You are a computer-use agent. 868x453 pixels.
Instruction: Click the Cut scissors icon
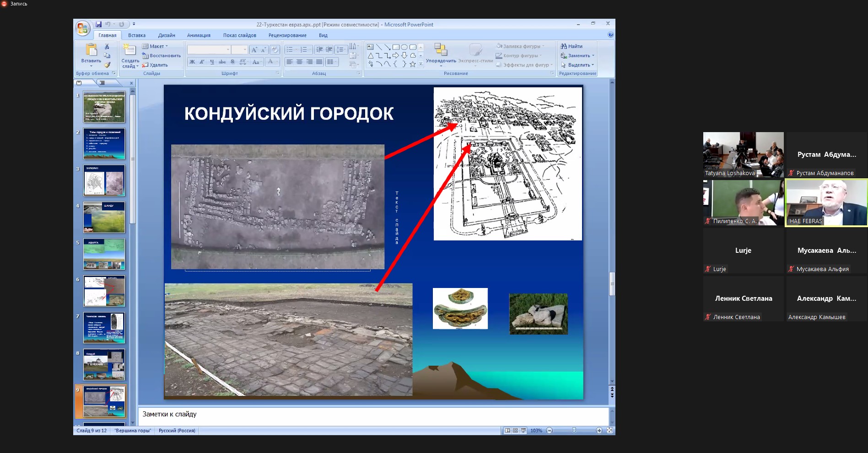coord(107,47)
